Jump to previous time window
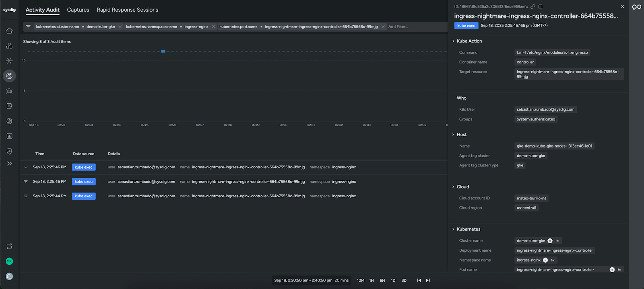The height and width of the screenshot is (289, 644). pos(419,281)
